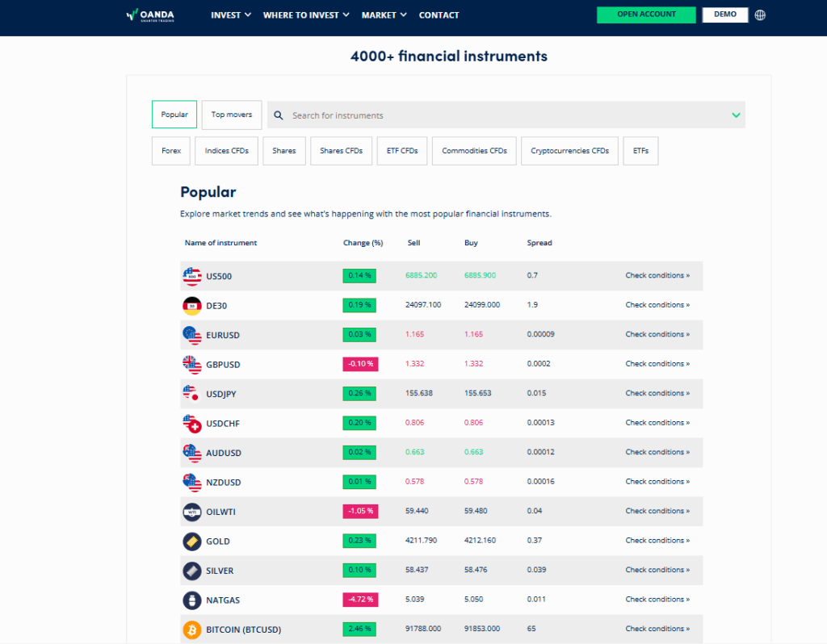Select the Forex category tab
Screen dimensions: 827x644
[171, 151]
